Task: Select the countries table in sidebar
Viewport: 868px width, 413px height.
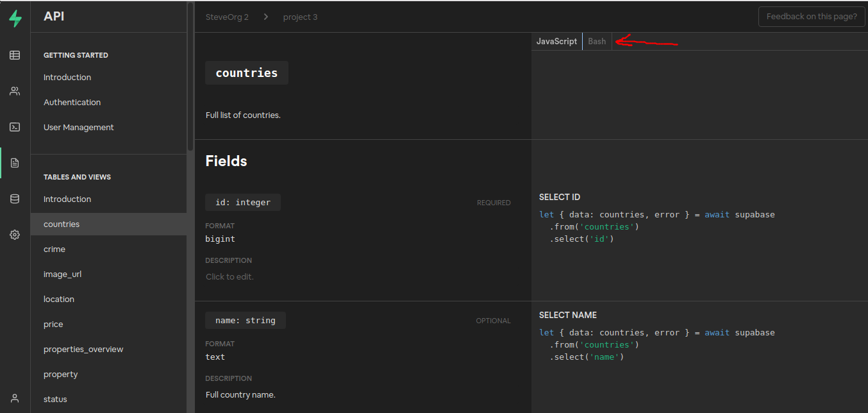Action: (x=108, y=224)
